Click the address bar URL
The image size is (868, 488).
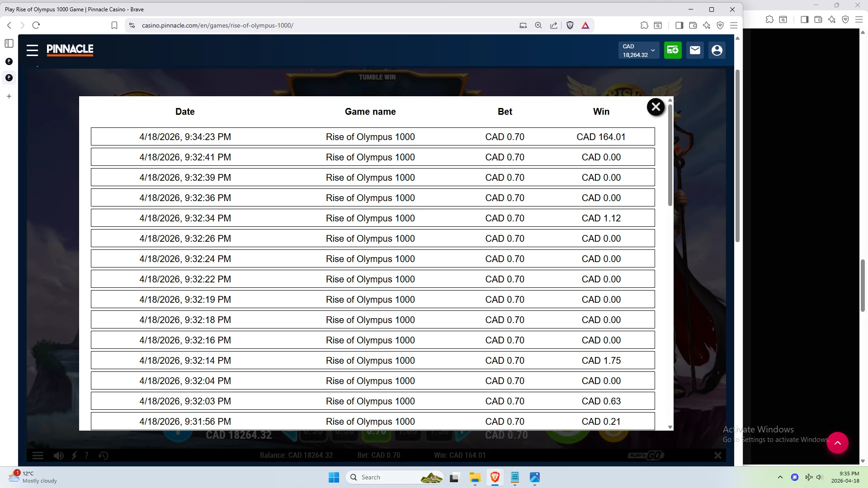pyautogui.click(x=217, y=25)
